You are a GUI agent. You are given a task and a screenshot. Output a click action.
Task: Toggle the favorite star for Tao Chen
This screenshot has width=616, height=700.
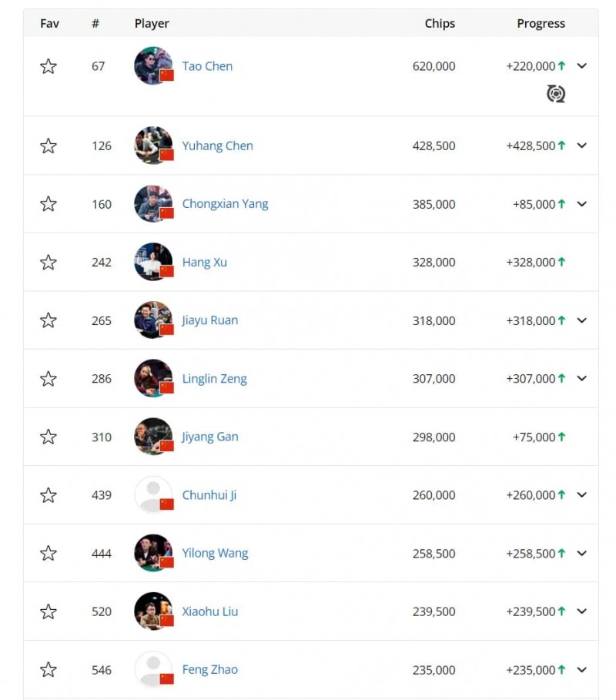pyautogui.click(x=48, y=66)
